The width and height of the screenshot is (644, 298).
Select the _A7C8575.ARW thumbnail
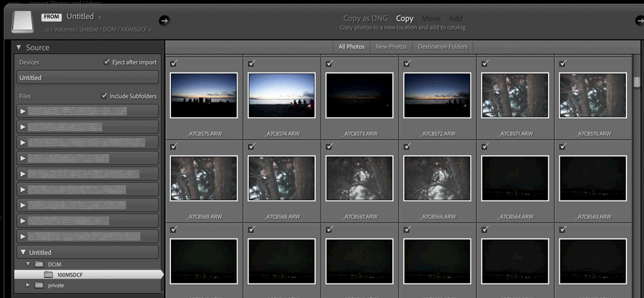coord(204,96)
